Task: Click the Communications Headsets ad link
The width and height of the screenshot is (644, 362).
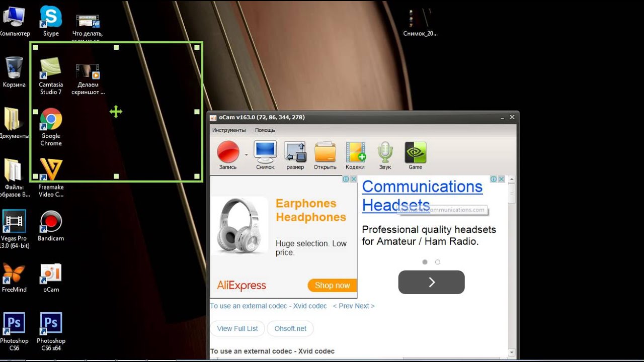Action: 422,196
